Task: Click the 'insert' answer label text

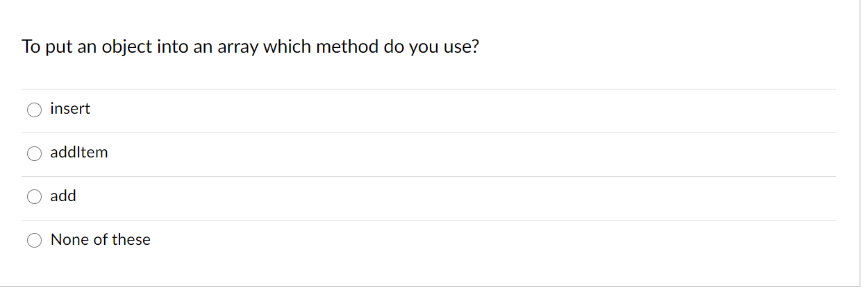Action: 70,109
